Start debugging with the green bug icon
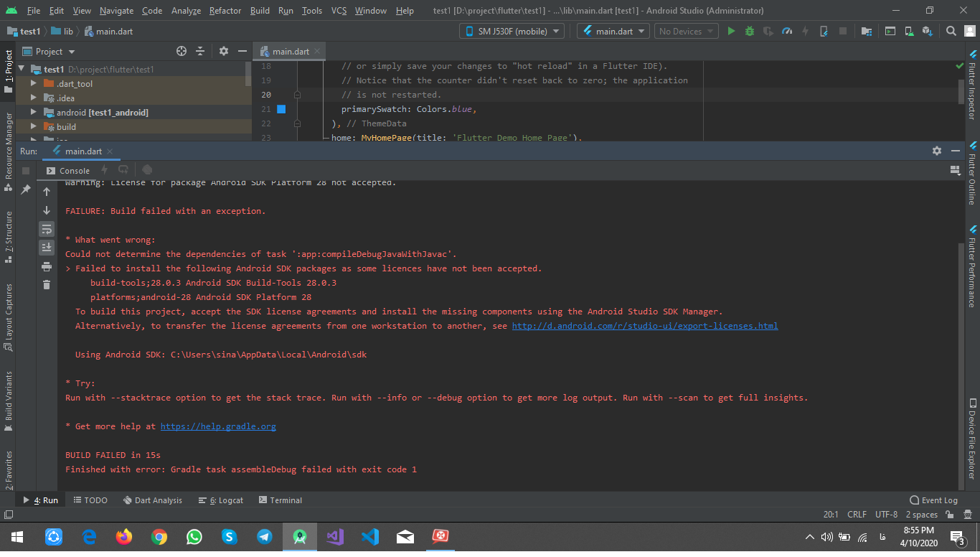 point(750,31)
